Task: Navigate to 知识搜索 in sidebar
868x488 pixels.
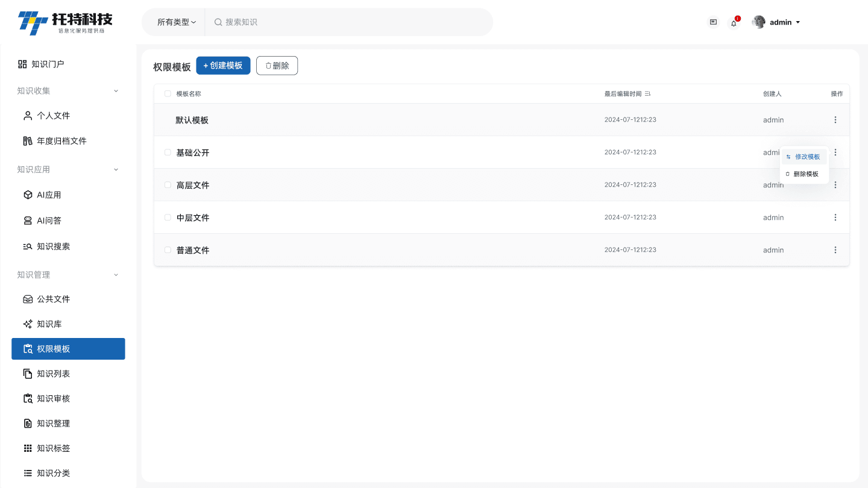Action: [x=53, y=246]
